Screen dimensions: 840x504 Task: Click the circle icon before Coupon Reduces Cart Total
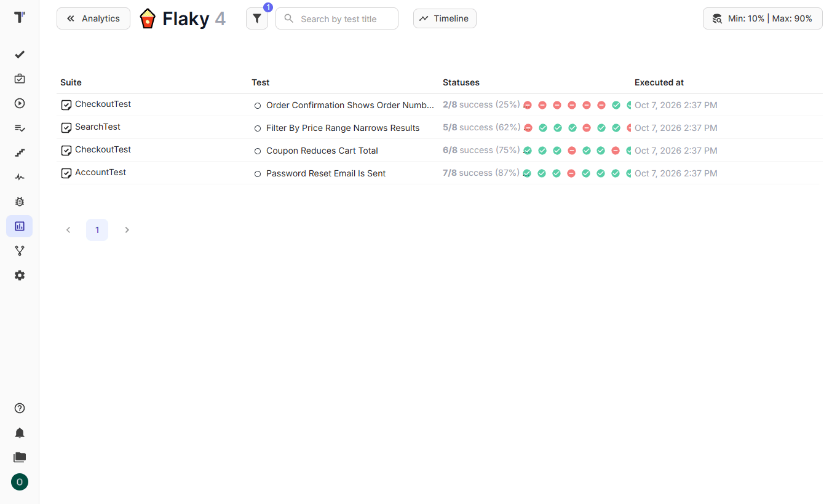(x=258, y=151)
